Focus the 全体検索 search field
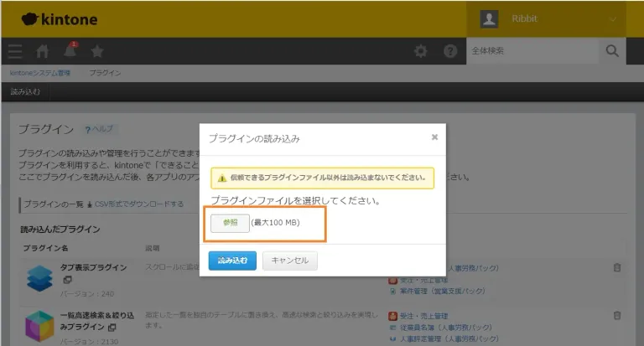The image size is (644, 346). point(532,51)
